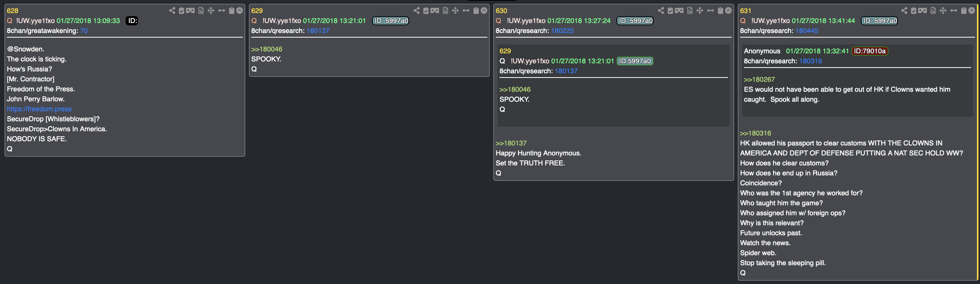This screenshot has width=980, height=284.
Task: Click the horizontal resize arrows on post 628
Action: (x=221, y=10)
